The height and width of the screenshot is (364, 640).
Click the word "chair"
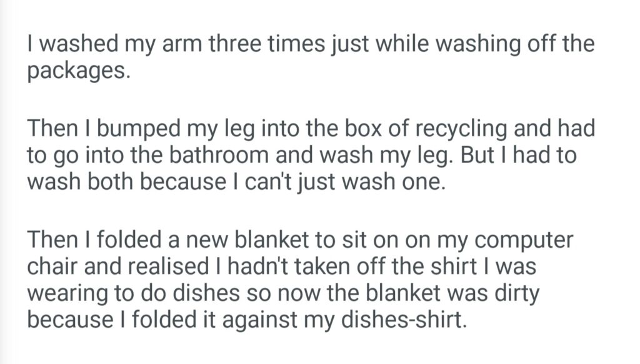pos(52,265)
